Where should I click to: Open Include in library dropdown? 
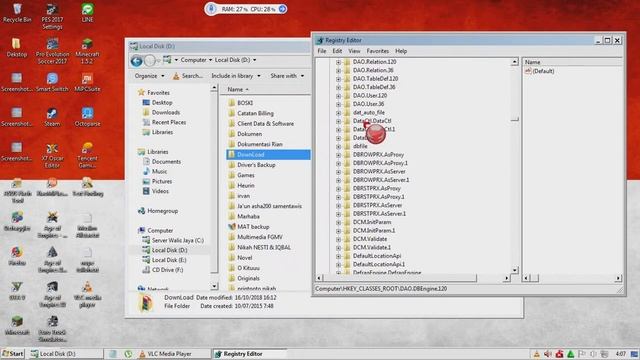[x=236, y=76]
